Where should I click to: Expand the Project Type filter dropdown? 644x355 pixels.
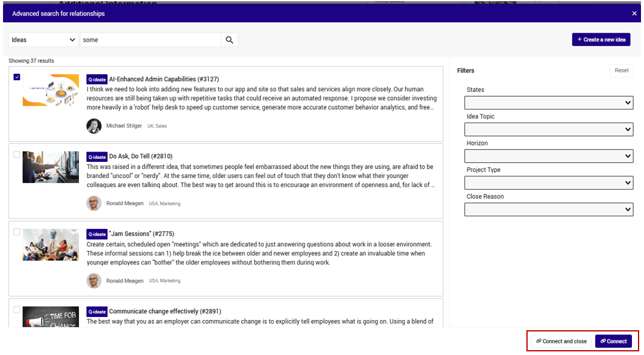coord(549,183)
